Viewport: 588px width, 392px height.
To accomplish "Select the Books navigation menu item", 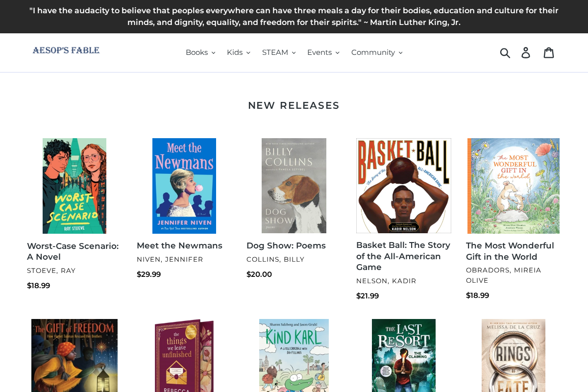I will click(x=200, y=52).
